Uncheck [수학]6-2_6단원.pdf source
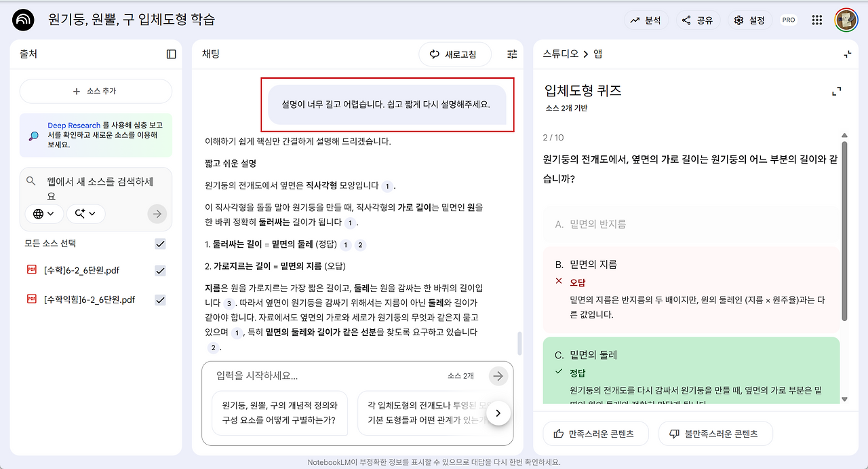Screen dimensions: 868x469 click(160, 270)
